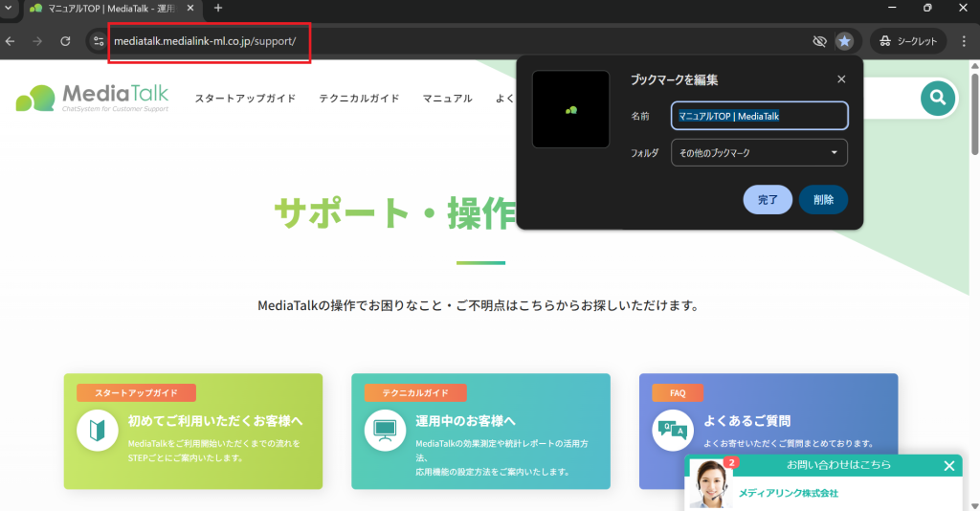This screenshot has height=511, width=980.
Task: Click the green search magnifier button
Action: pyautogui.click(x=938, y=98)
